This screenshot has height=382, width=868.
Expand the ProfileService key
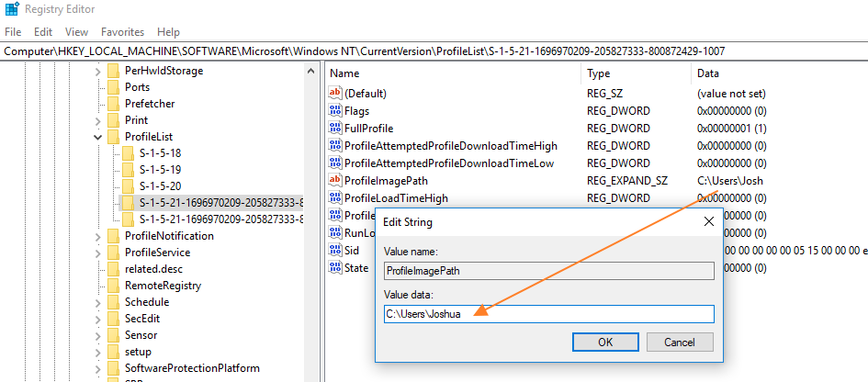pyautogui.click(x=98, y=253)
